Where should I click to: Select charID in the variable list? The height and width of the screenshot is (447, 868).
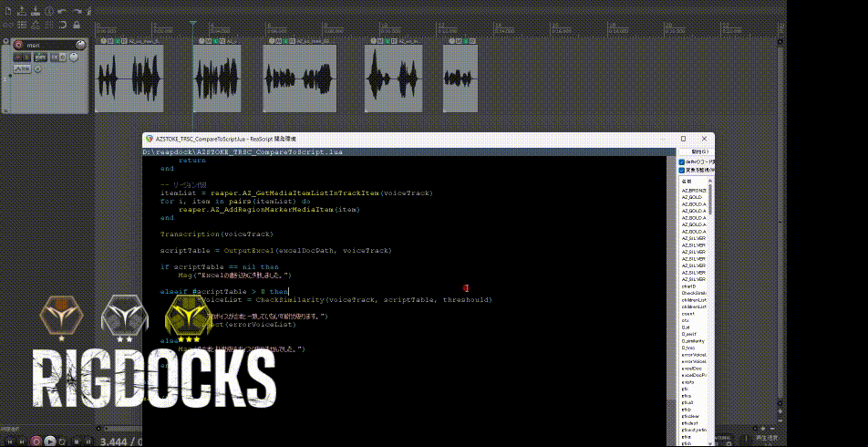[x=688, y=286]
